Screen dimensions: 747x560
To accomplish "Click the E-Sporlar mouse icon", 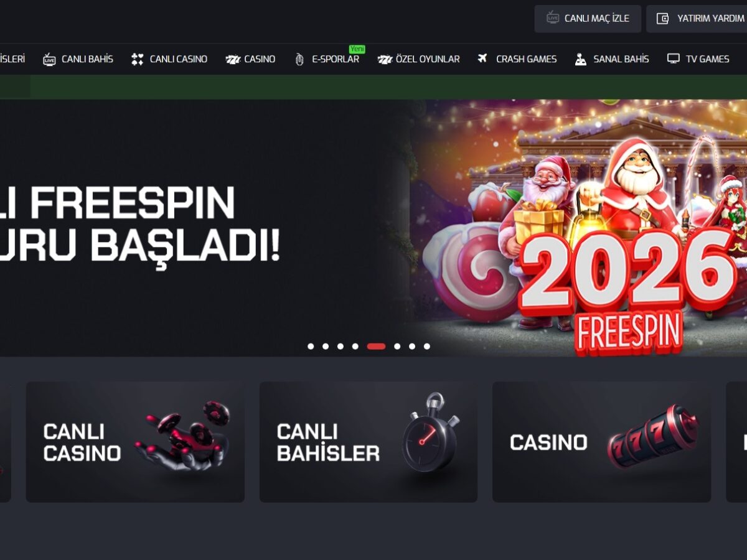I will (x=299, y=59).
